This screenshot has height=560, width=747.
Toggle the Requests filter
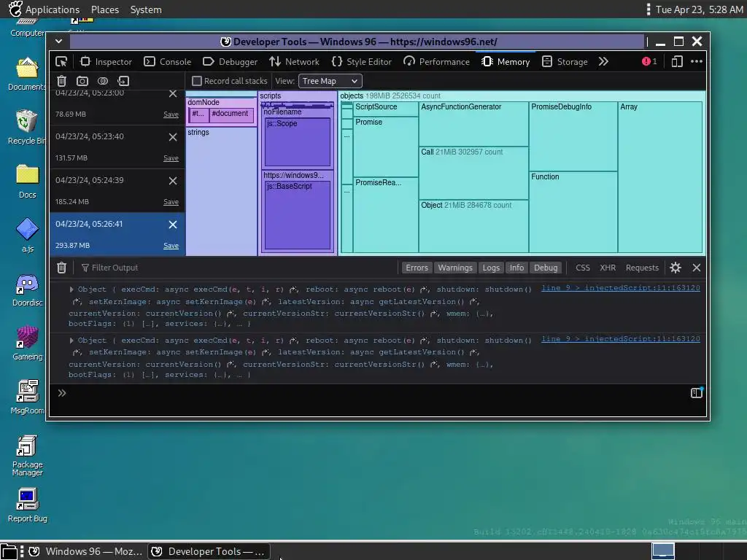[x=642, y=268]
